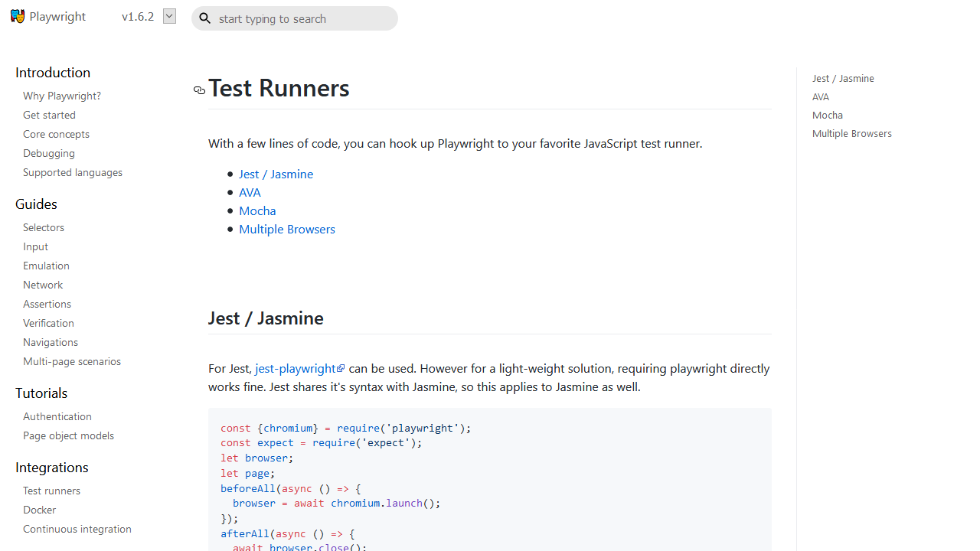Go to Page object models tutorial
The image size is (980, 551).
coord(68,435)
